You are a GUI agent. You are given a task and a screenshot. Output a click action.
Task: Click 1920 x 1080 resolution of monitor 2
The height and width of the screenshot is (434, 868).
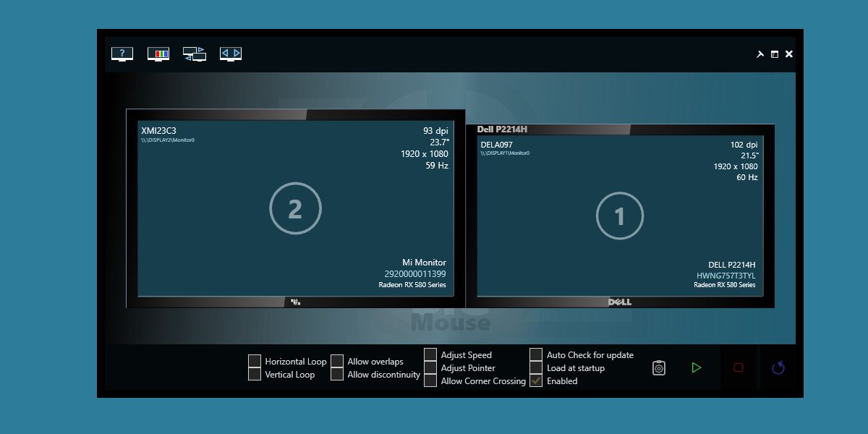coord(425,154)
